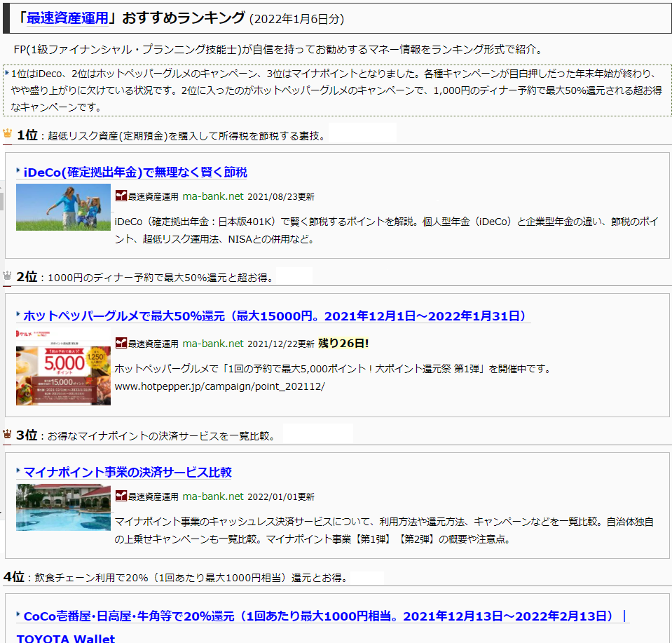Click the 2021/08/23更新 date text
This screenshot has width=672, height=643.
(x=281, y=196)
